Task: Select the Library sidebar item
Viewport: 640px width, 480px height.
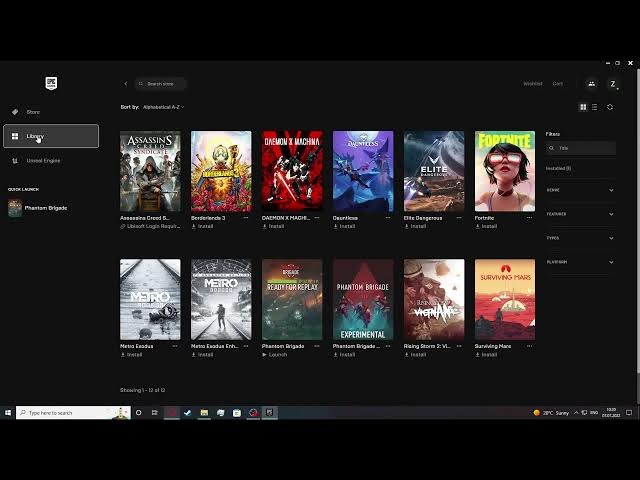Action: click(x=51, y=136)
